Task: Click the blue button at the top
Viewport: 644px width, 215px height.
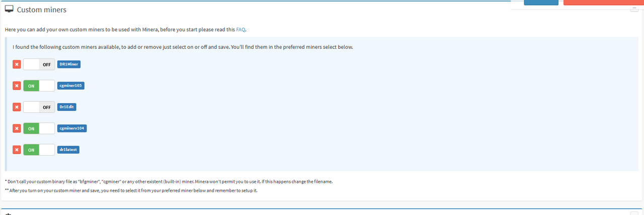Action: click(x=541, y=2)
